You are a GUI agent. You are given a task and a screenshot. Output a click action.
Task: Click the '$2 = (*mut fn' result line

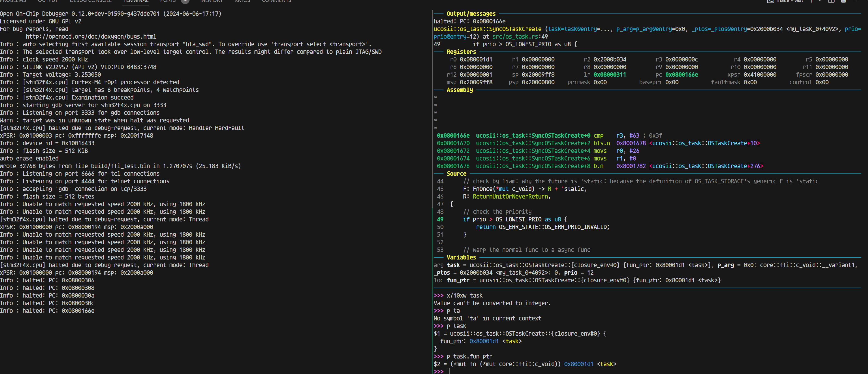(525, 364)
